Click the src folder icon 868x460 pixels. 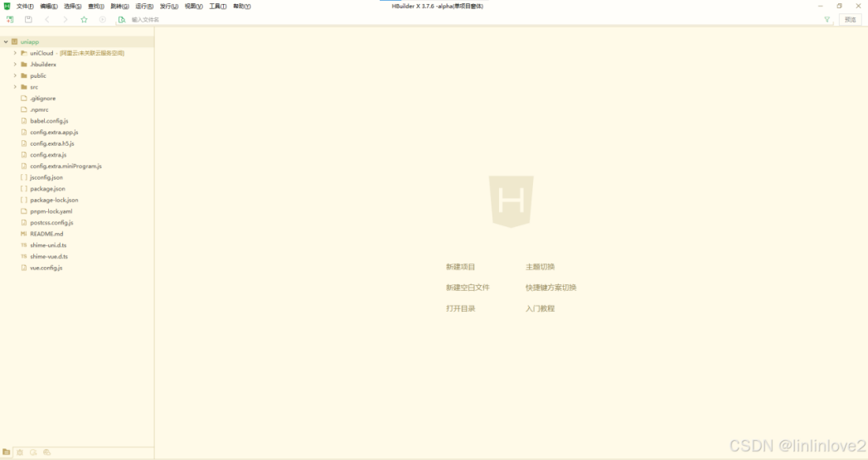pos(24,87)
